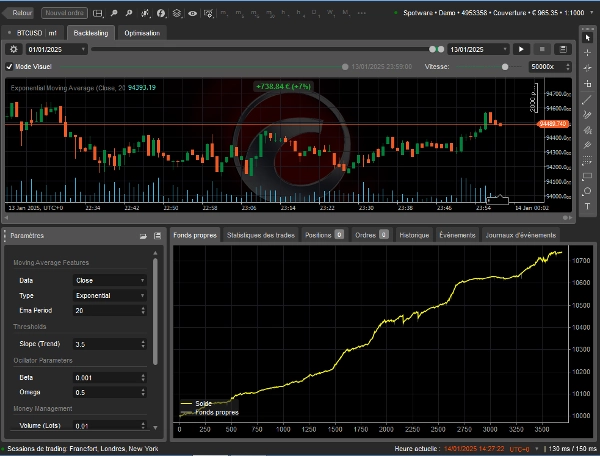This screenshot has height=456, width=600.
Task: Select the diagonal crosshair marker tool
Action: click(x=587, y=68)
